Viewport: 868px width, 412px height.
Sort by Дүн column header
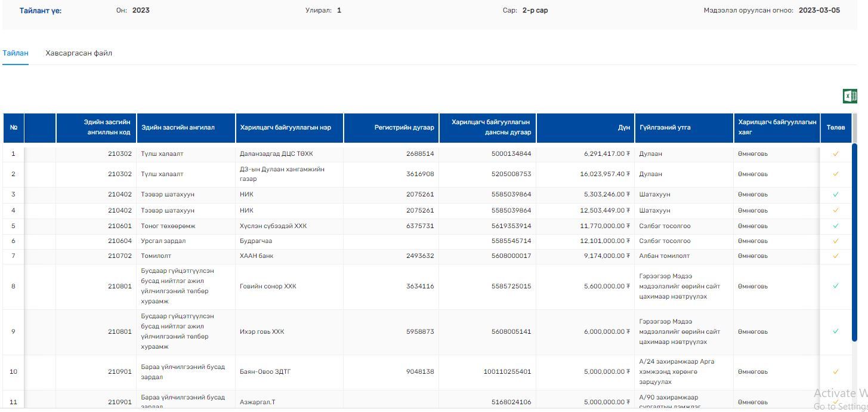click(623, 128)
